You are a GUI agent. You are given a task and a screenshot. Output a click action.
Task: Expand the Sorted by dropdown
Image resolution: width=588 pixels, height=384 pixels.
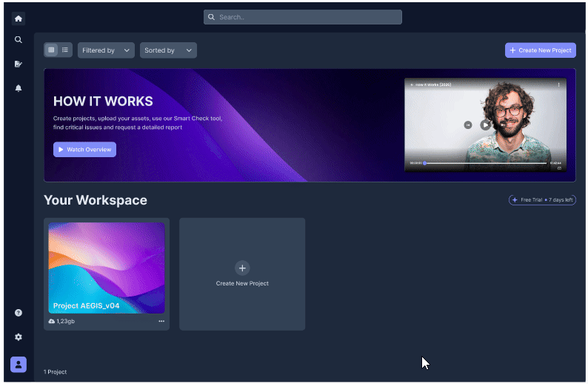(x=168, y=50)
